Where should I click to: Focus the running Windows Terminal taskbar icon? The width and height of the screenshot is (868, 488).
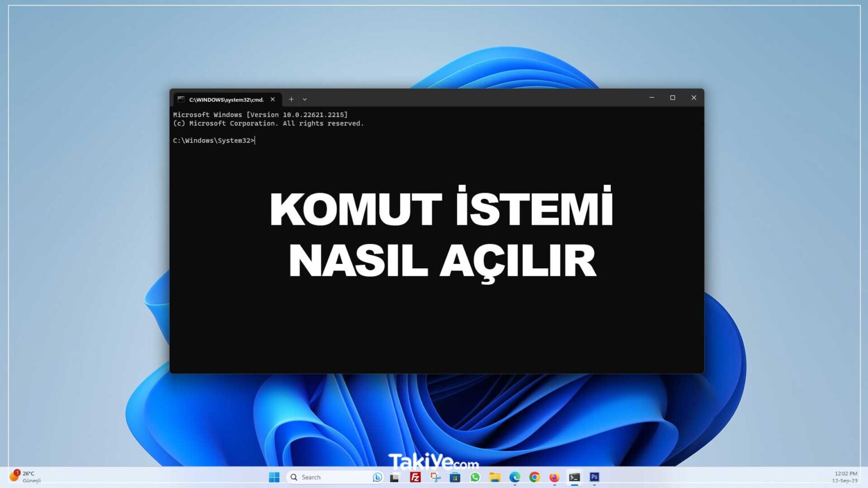pos(574,477)
